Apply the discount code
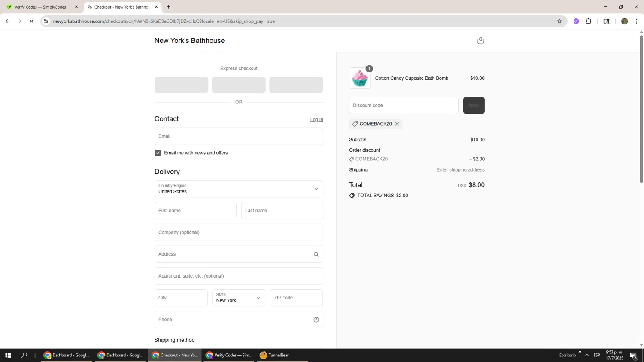 point(474,106)
